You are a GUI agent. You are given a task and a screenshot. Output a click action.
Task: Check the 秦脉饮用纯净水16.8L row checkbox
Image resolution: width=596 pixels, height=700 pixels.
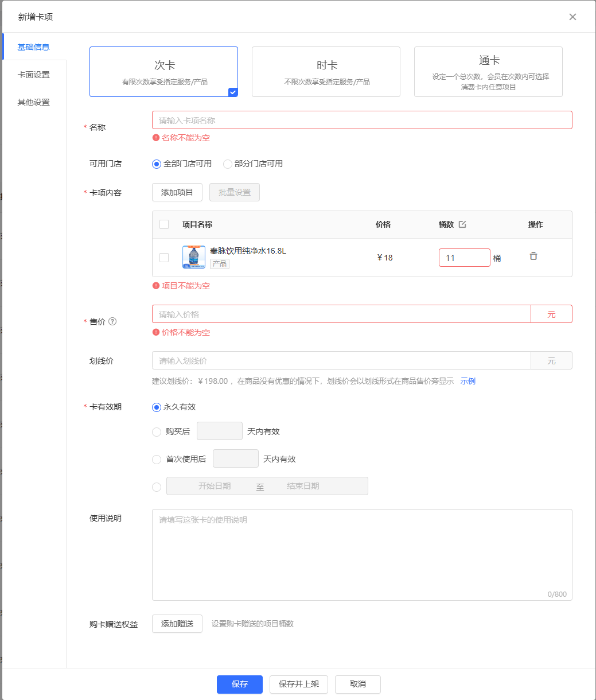tap(164, 258)
